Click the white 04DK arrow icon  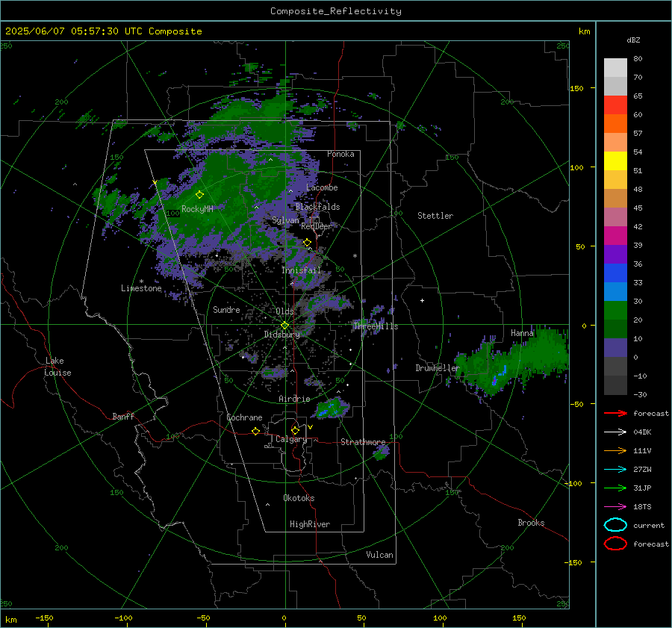(615, 432)
